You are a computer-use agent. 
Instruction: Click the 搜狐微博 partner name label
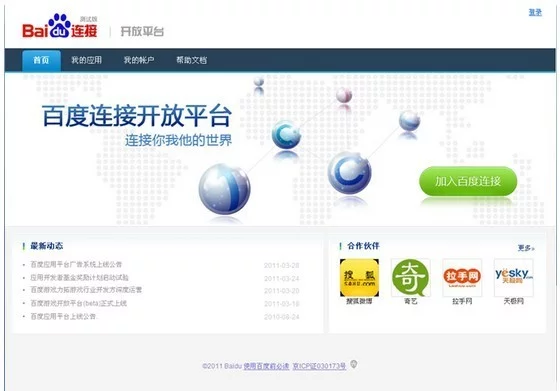(359, 301)
